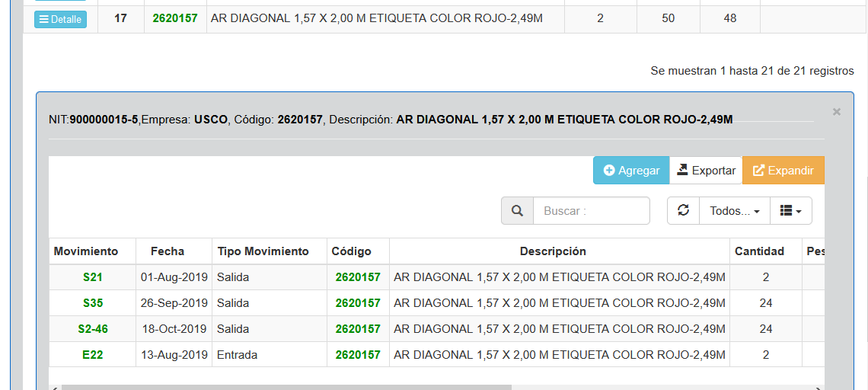Click the magnifying glass search icon
Viewport: 868px width, 390px height.
517,211
